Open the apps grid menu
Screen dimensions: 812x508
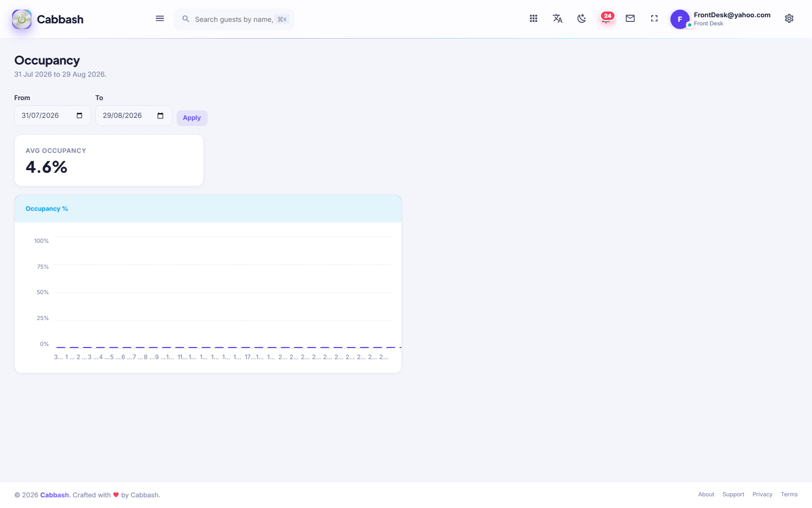533,19
